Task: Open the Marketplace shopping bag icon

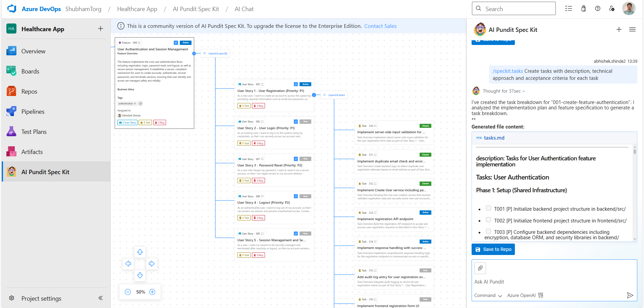Action: point(583,8)
